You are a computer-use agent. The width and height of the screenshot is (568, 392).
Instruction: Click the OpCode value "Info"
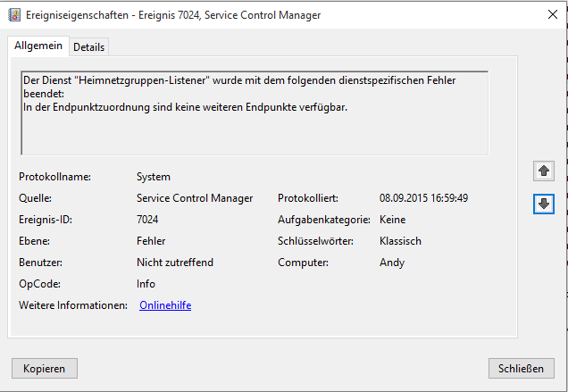(146, 284)
